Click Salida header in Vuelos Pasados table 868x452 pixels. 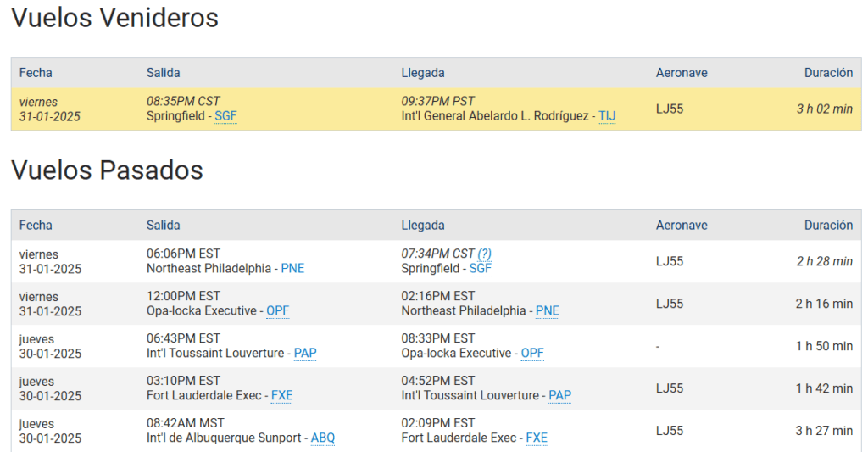[163, 226]
